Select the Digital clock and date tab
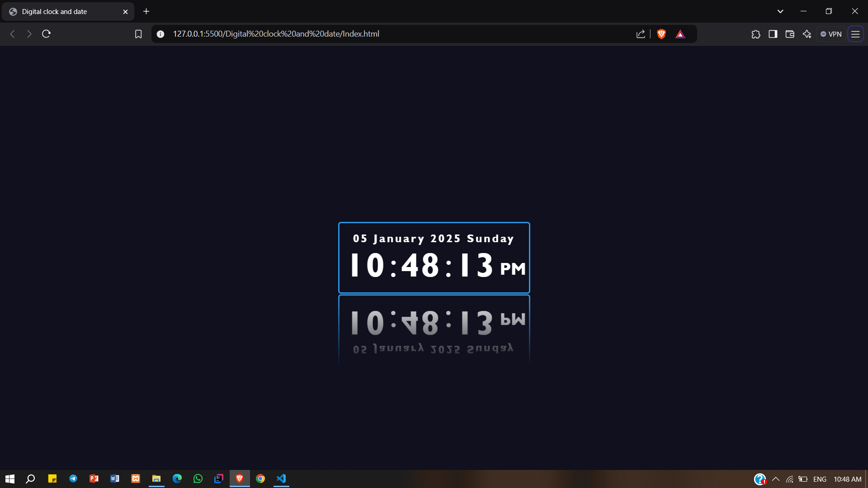This screenshot has width=868, height=488. tap(54, 12)
